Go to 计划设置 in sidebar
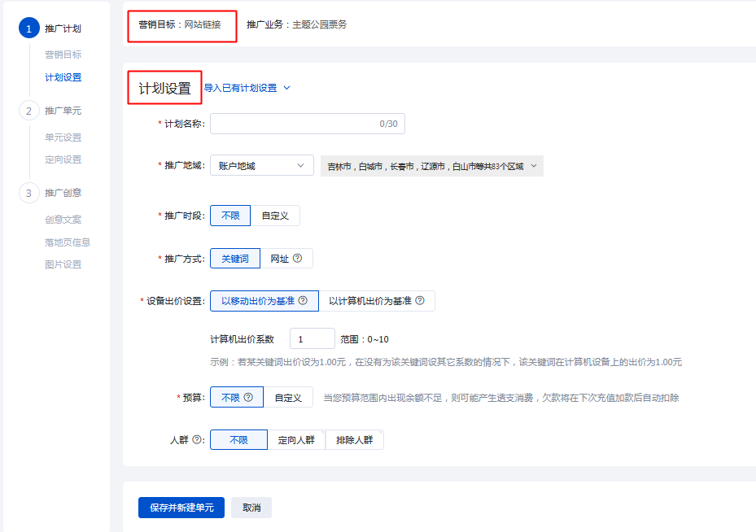Screen dimensions: 756x532 [63, 77]
